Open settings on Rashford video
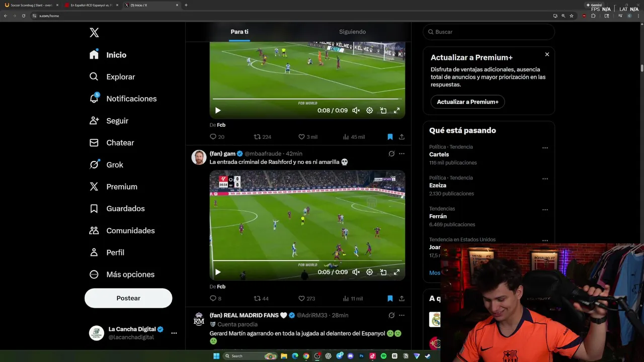 coord(369,272)
